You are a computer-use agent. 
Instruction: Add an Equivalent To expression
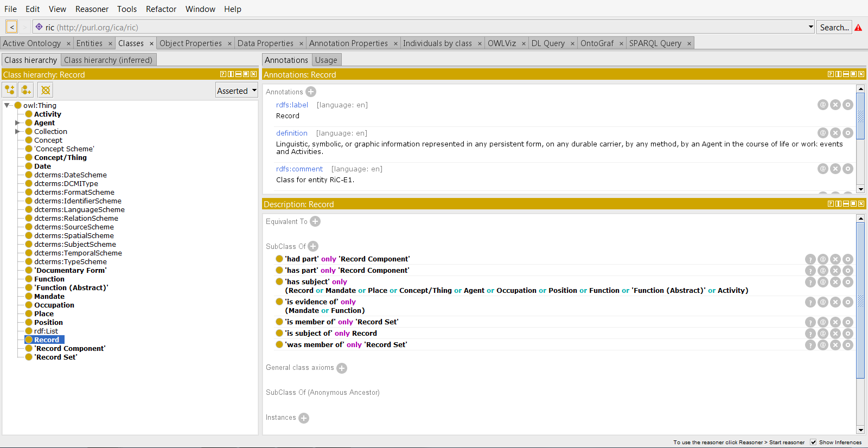tap(315, 221)
